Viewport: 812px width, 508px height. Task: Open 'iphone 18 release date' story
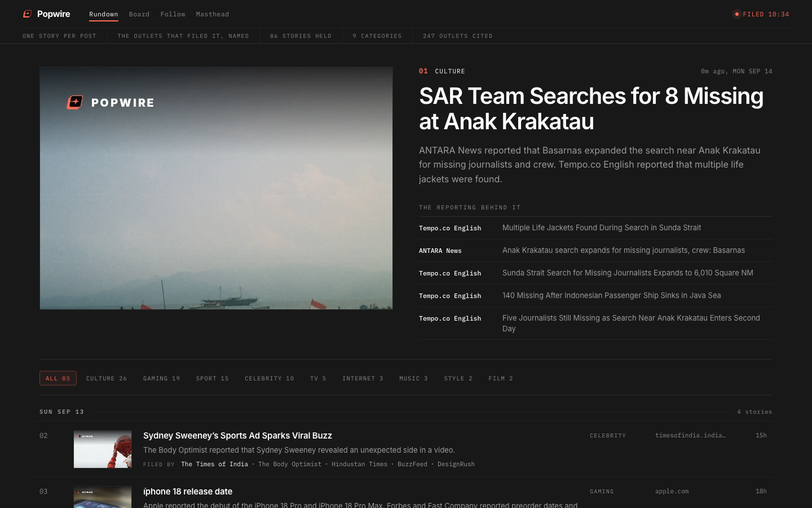[188, 492]
